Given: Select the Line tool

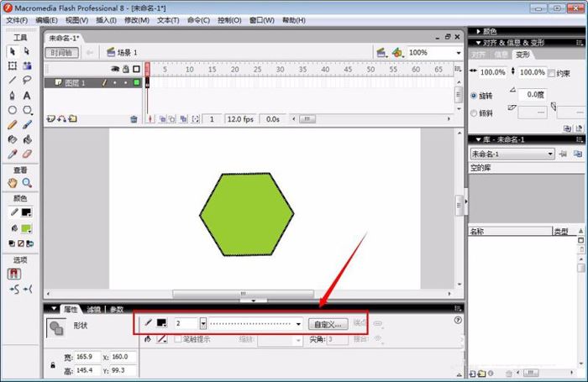Looking at the screenshot, I should [x=13, y=80].
